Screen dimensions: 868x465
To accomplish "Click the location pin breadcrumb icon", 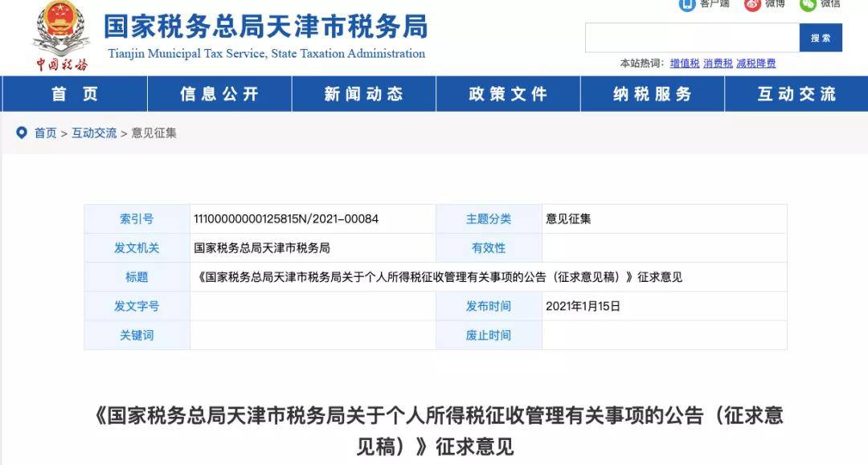I will [22, 133].
